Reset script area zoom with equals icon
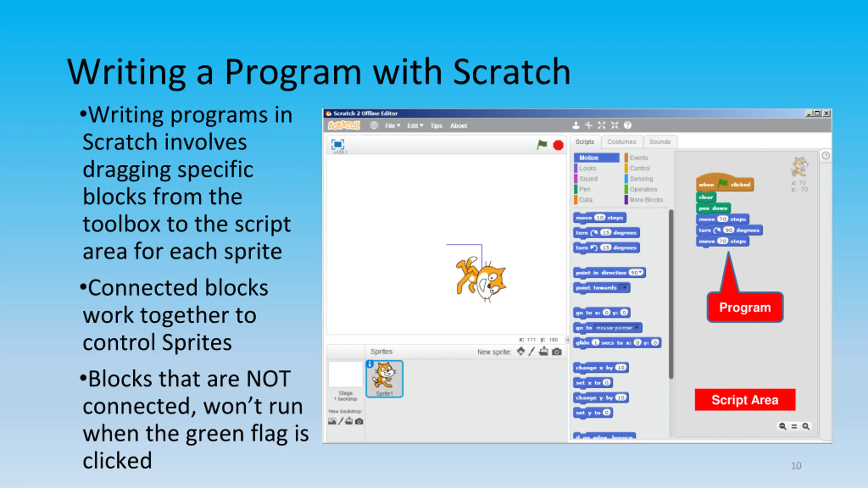Screen dimensions: 868x488 click(794, 426)
